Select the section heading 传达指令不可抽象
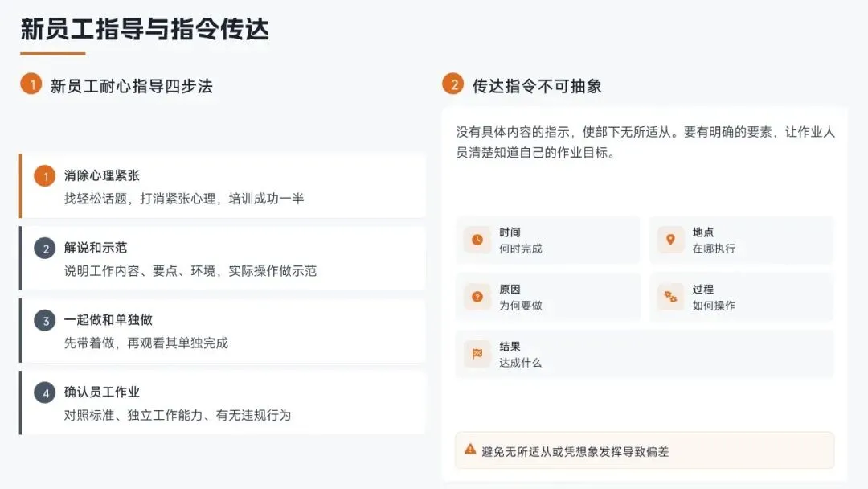Screen dimensions: 868x489 (537, 86)
